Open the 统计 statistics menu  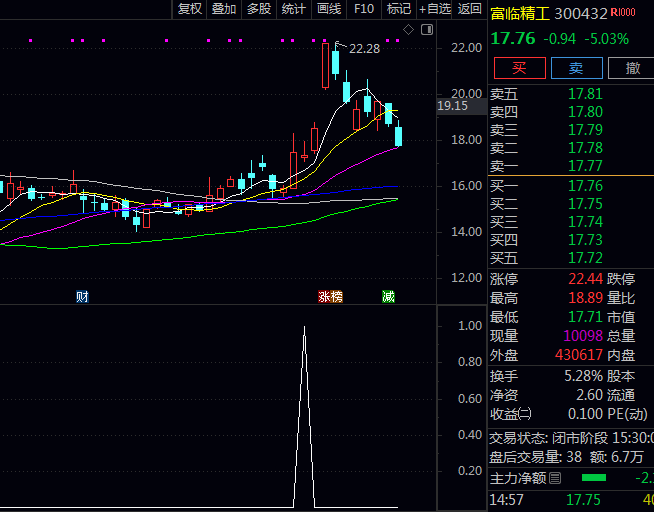coord(294,9)
